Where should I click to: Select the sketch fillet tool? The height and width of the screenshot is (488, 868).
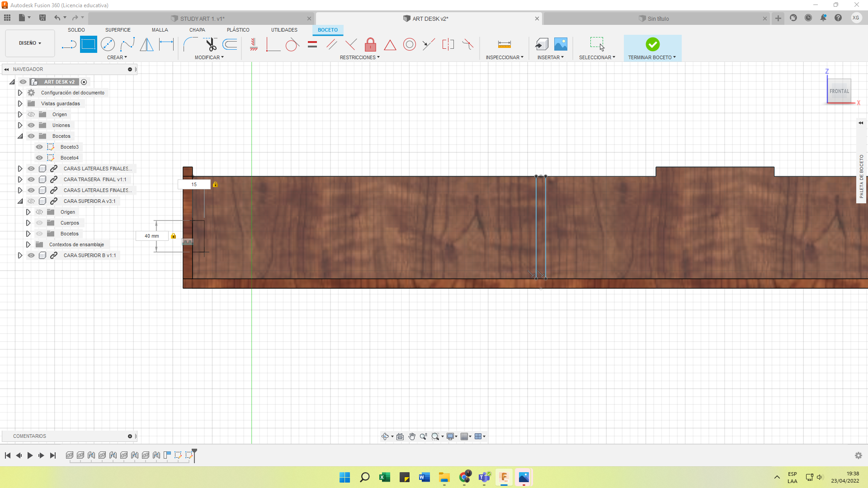pos(190,44)
